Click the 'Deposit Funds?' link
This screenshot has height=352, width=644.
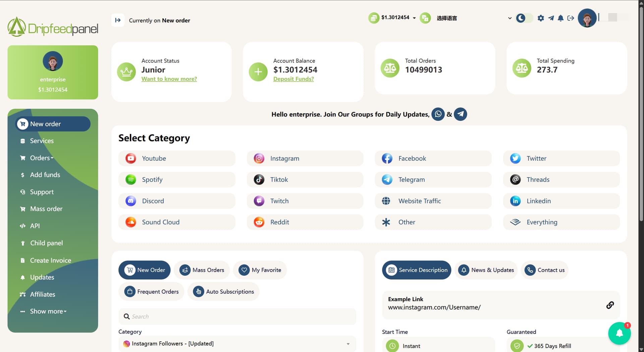point(293,79)
